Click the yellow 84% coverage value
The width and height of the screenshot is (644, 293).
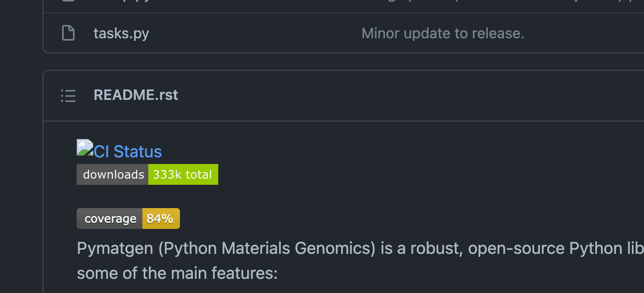161,219
